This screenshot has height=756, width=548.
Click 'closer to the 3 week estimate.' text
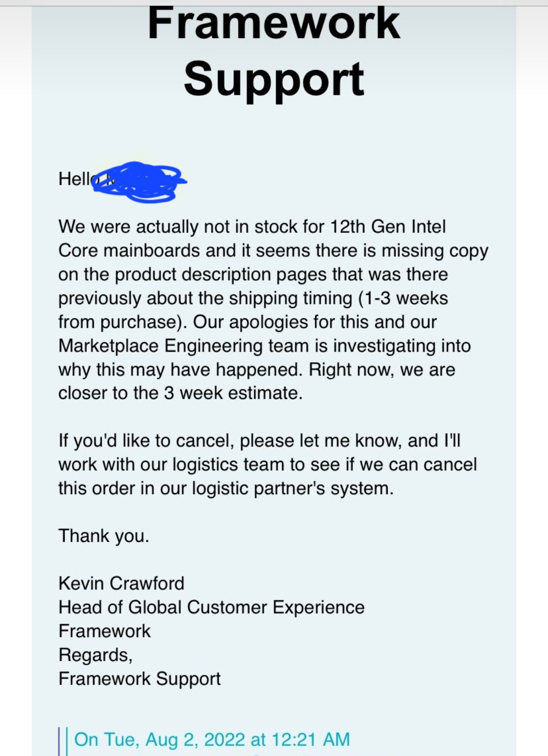coord(180,393)
